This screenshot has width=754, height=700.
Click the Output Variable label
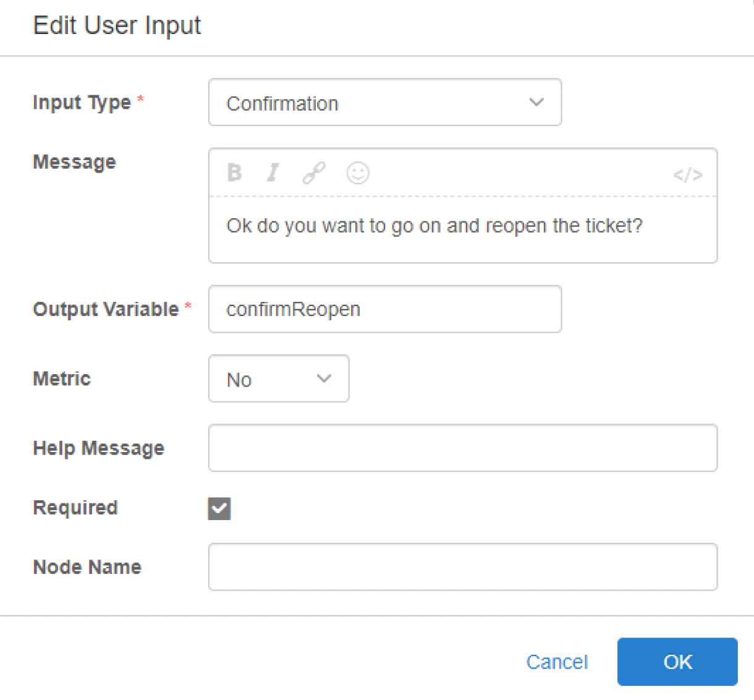pyautogui.click(x=106, y=309)
